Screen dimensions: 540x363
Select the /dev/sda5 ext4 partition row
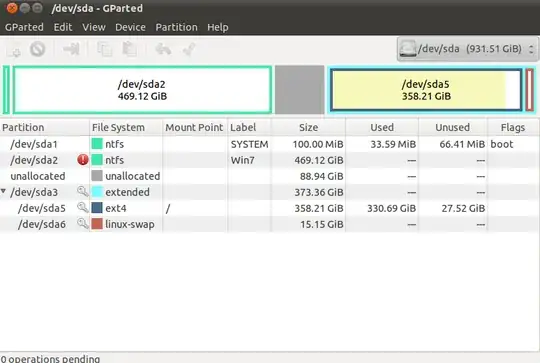click(x=270, y=208)
